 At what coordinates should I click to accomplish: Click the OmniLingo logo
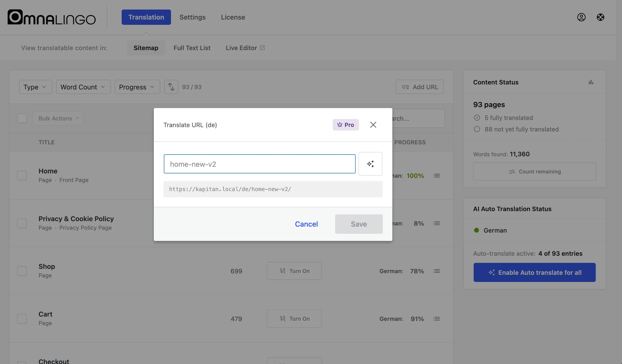pos(52,17)
